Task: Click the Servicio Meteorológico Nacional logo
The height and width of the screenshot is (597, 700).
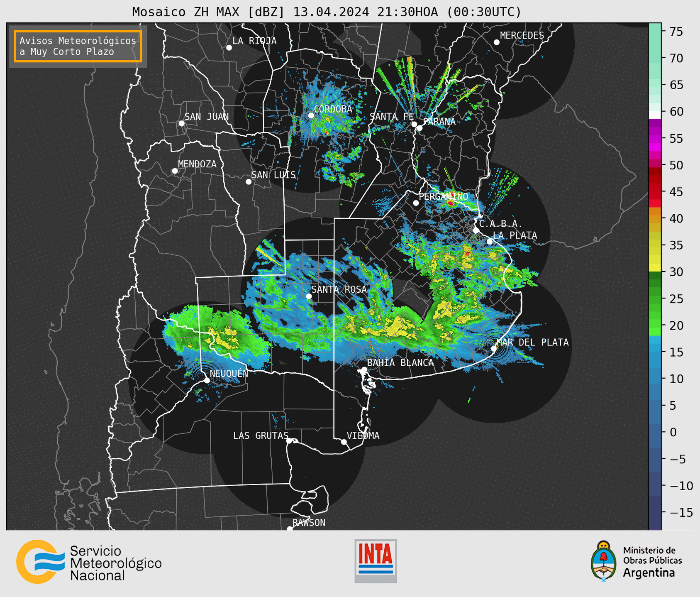Action: (x=89, y=562)
